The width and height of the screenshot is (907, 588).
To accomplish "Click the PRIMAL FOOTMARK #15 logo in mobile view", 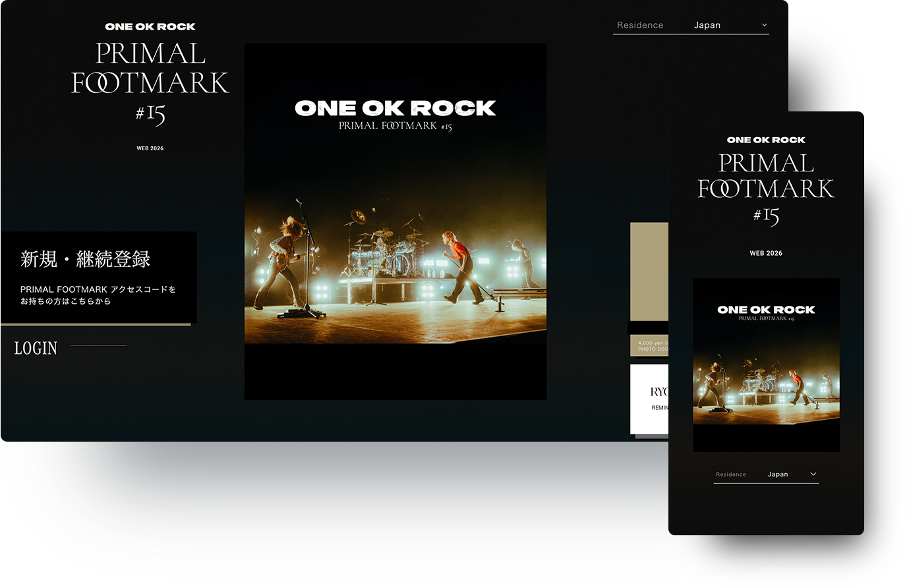I will 766,189.
